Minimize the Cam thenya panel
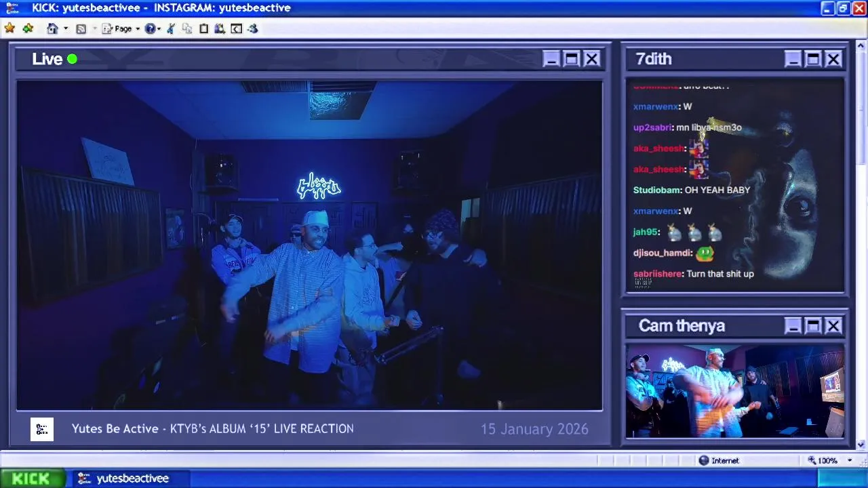 point(793,326)
